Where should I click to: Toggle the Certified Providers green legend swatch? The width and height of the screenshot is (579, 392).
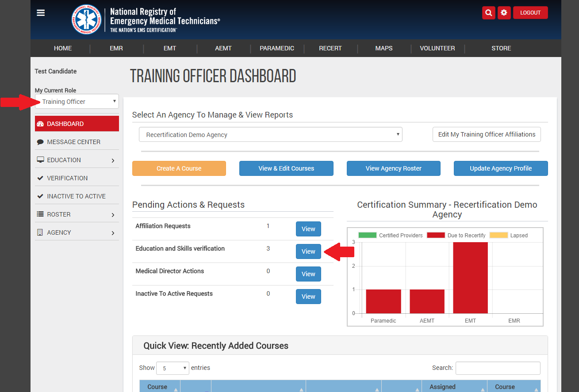click(x=367, y=235)
